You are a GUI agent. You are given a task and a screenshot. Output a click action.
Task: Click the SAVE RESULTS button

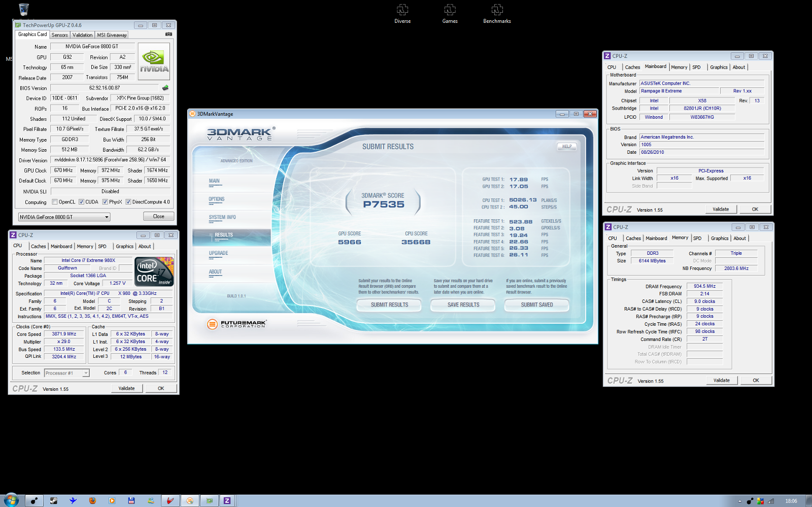click(463, 305)
